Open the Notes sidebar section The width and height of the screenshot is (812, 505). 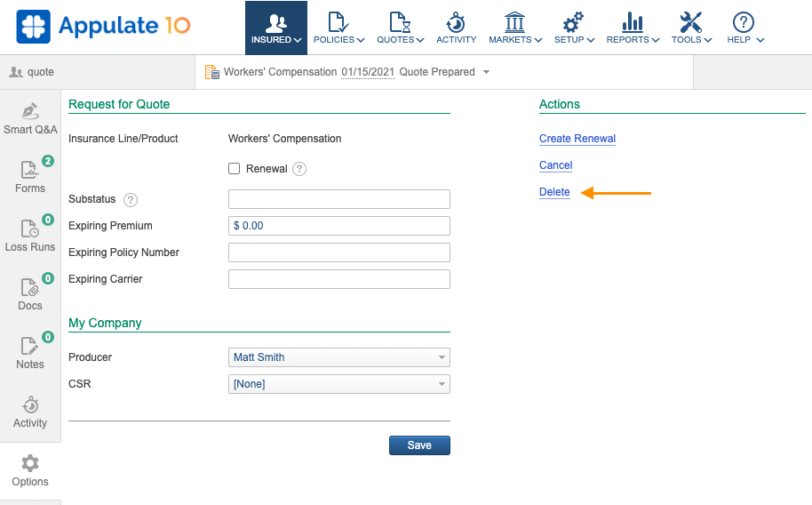coord(30,353)
